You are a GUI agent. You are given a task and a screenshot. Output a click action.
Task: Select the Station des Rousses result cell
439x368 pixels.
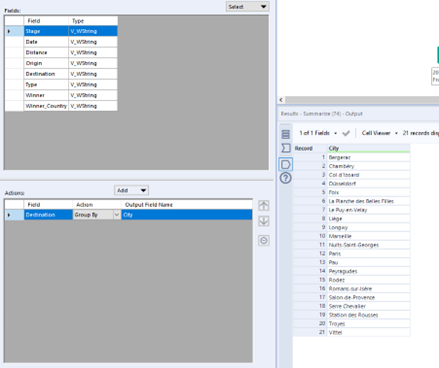point(368,315)
